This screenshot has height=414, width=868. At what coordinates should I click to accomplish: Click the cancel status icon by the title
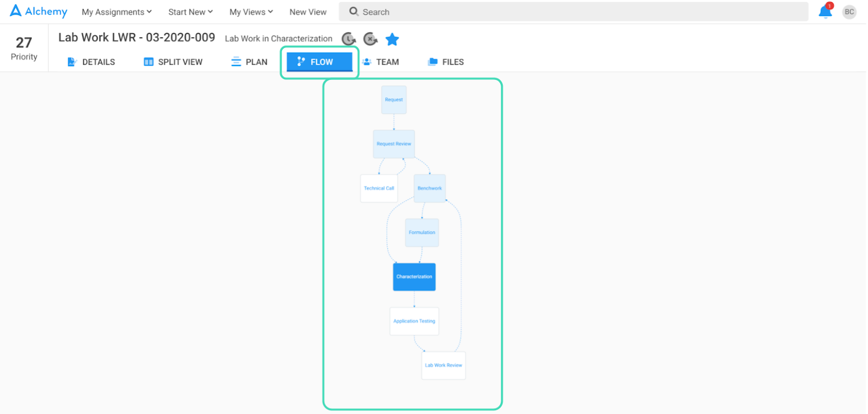tap(371, 39)
